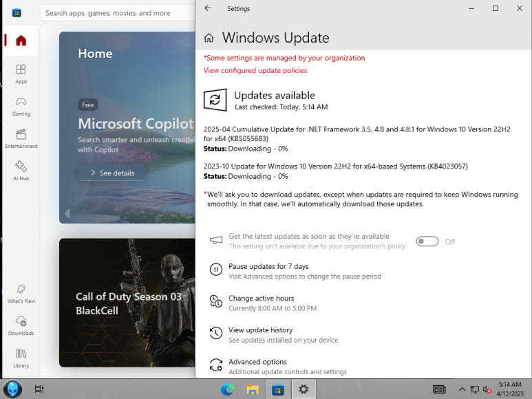Switch to Settings gear taskbar icon
532x399 pixels.
(x=304, y=389)
